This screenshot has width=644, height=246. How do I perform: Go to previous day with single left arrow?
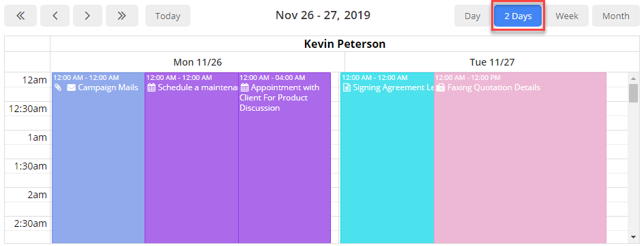[55, 16]
